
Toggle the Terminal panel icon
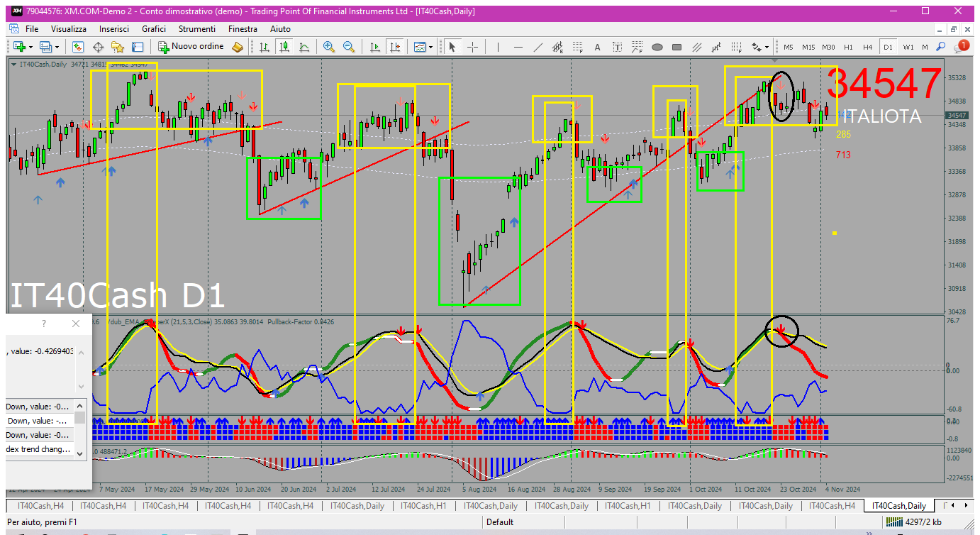tap(138, 47)
